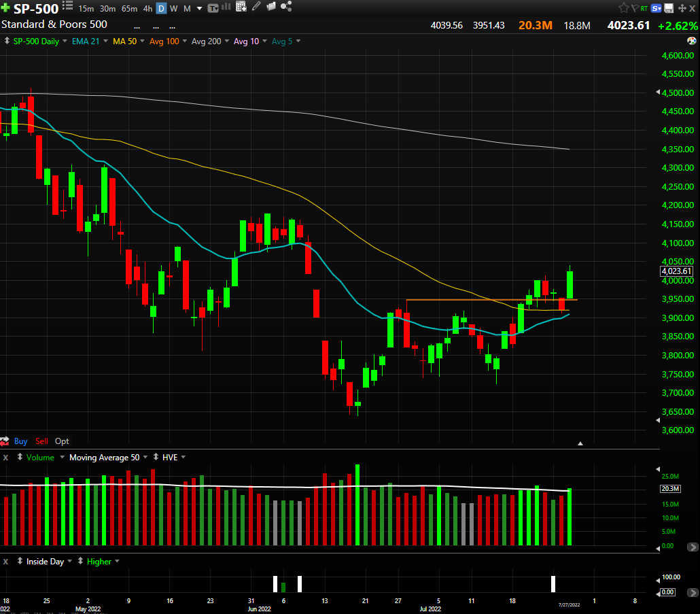Click the grey 'Tv' text tool icon
The height and width of the screenshot is (614, 700).
213,8
